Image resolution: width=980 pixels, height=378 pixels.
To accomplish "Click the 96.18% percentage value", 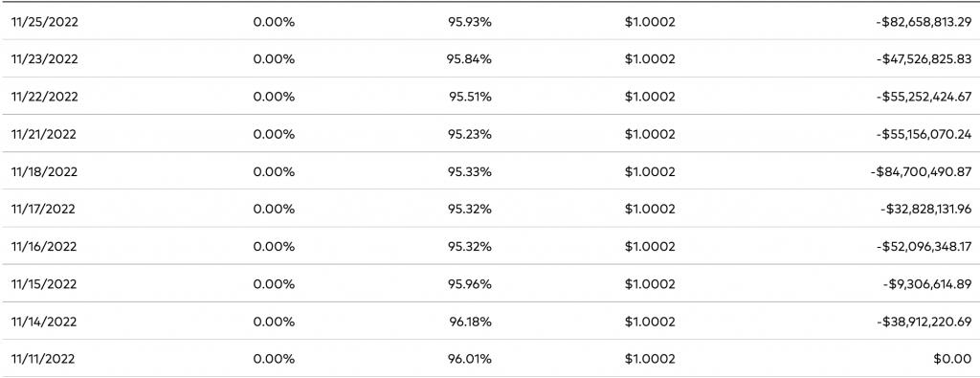I will pos(470,322).
